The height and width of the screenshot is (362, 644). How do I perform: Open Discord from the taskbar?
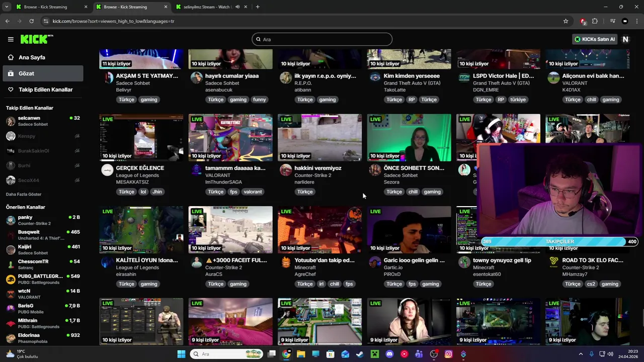(389, 354)
